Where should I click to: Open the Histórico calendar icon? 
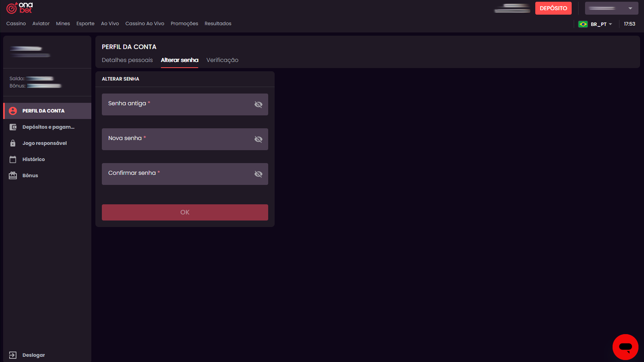13,159
